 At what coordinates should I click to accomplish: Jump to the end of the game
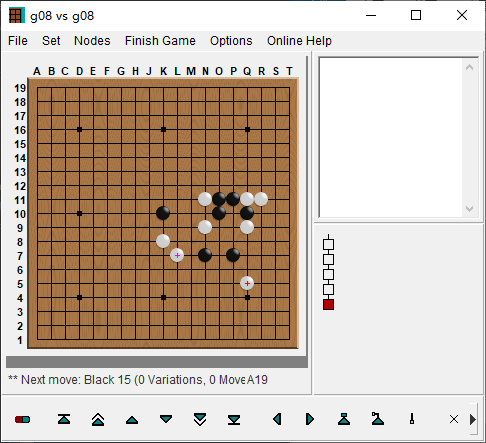point(234,420)
